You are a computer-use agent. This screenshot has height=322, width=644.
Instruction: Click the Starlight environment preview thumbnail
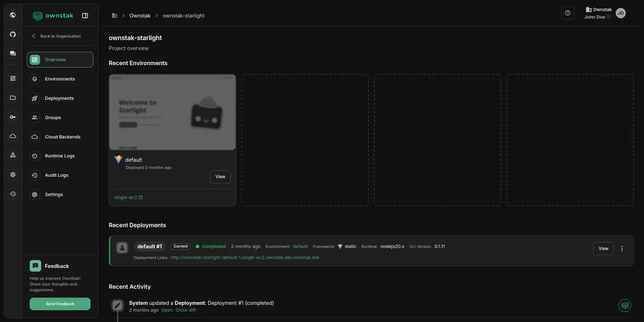click(172, 112)
